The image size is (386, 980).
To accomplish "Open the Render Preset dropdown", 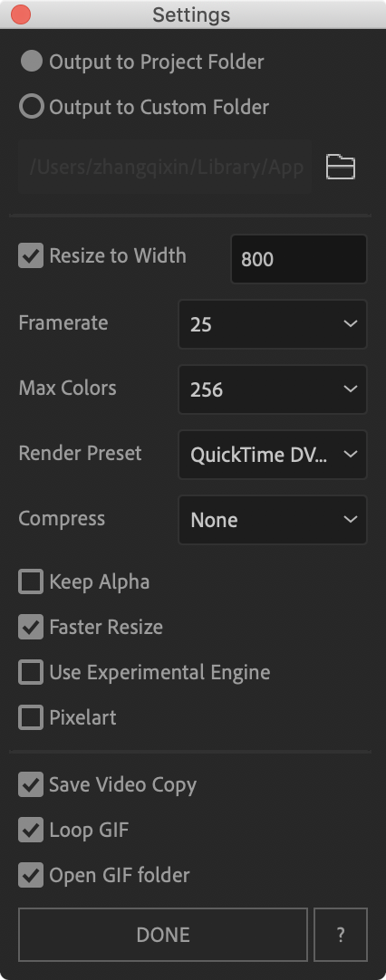I will pyautogui.click(x=273, y=455).
